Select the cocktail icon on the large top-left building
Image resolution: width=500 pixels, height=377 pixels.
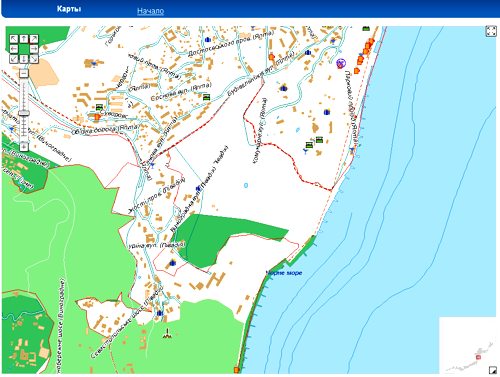click(x=94, y=63)
